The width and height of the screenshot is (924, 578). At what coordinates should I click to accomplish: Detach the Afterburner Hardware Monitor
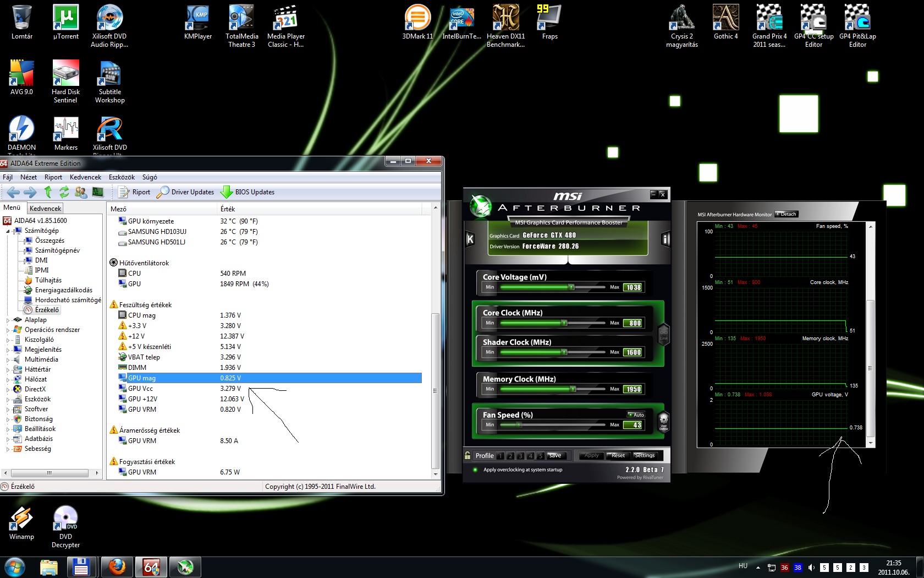(786, 214)
